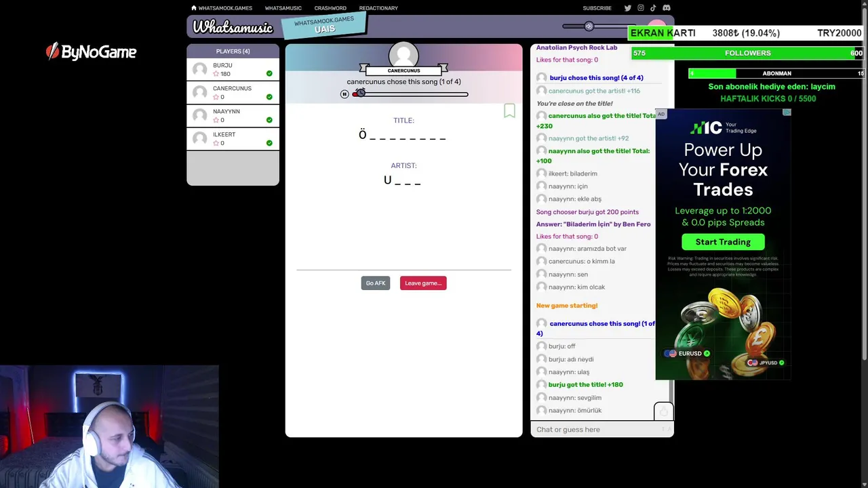Click the ABONMAN subscriber goal bar
The width and height of the screenshot is (868, 488).
776,73
